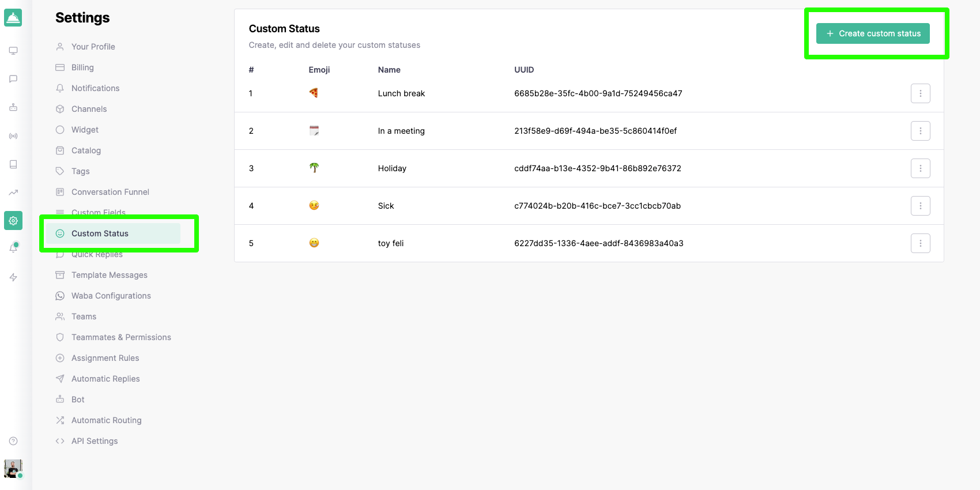Go to Your Profile settings
Screen dimensions: 980x490
tap(93, 47)
